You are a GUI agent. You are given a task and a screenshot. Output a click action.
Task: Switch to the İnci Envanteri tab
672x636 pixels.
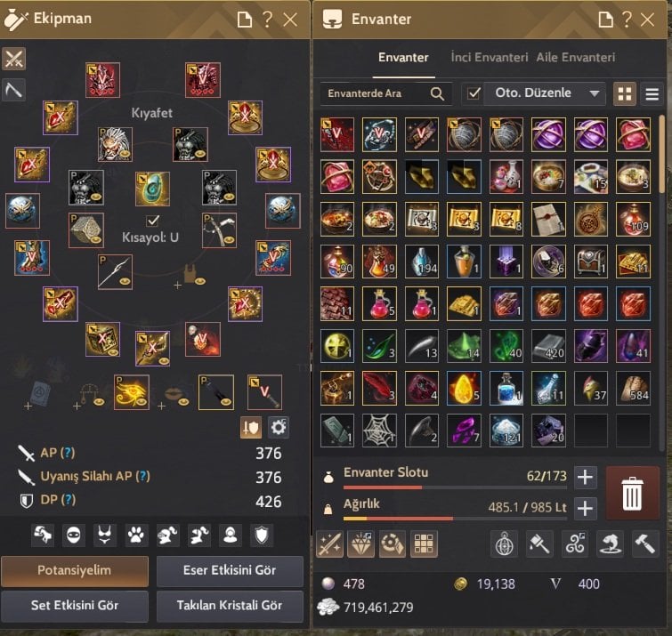tap(489, 58)
